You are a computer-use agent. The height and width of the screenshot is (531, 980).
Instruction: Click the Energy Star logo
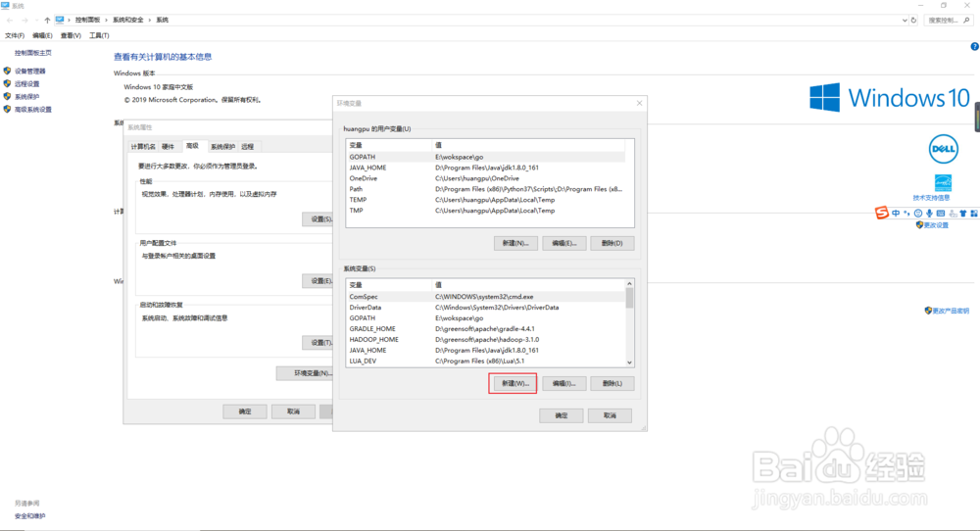943,183
